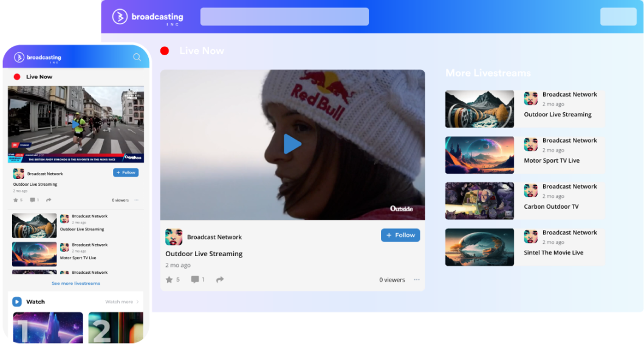
Task: Click Watch more link on mobile
Action: (x=122, y=302)
